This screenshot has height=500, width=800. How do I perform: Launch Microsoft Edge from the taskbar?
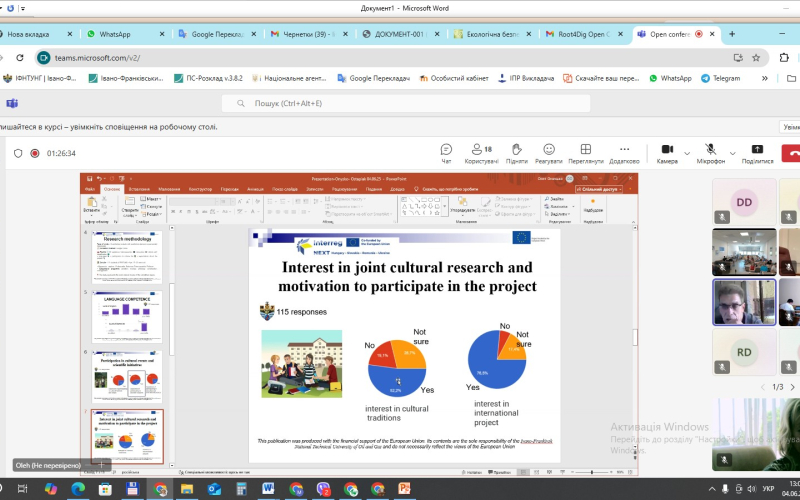pos(78,489)
